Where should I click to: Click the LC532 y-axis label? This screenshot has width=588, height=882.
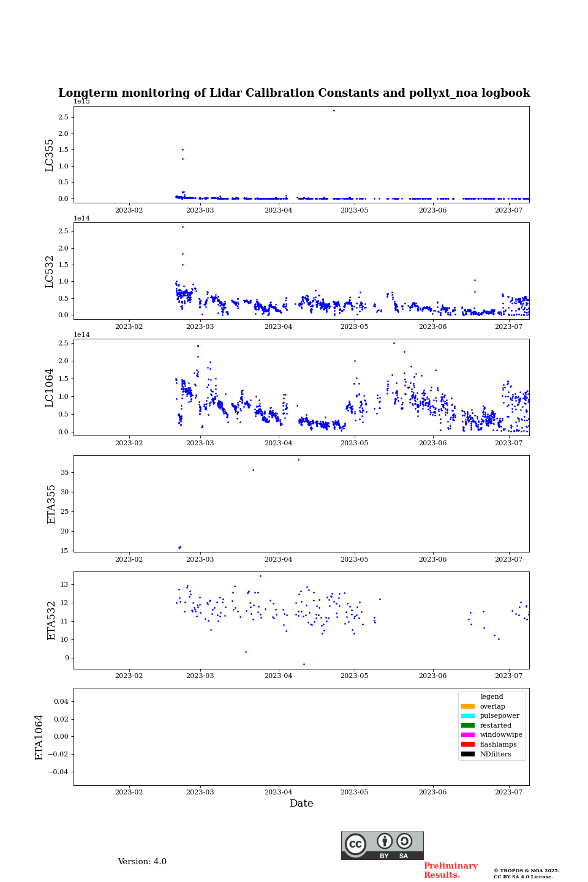click(x=50, y=271)
